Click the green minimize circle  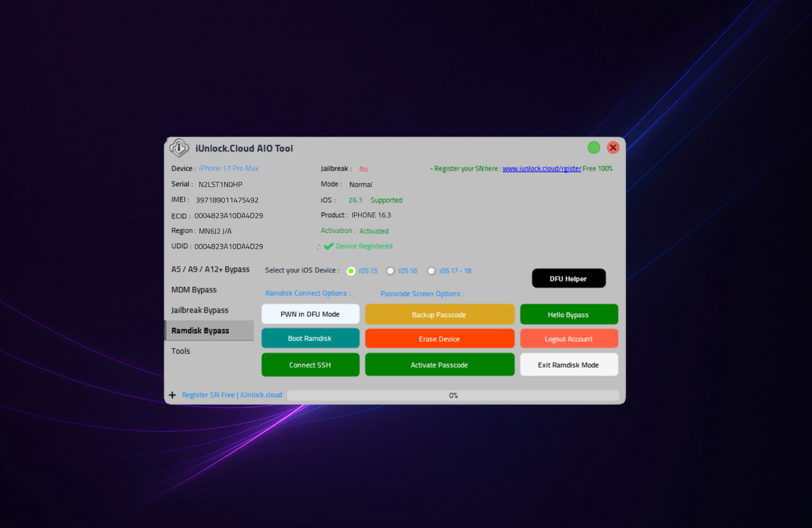(594, 147)
